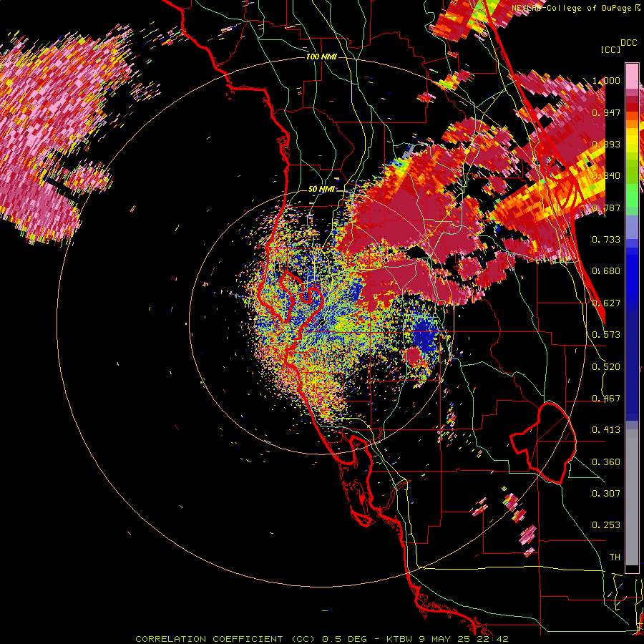Viewport: 644px width, 644px height.
Task: Click the 0.573 scale value
Action: [x=606, y=335]
